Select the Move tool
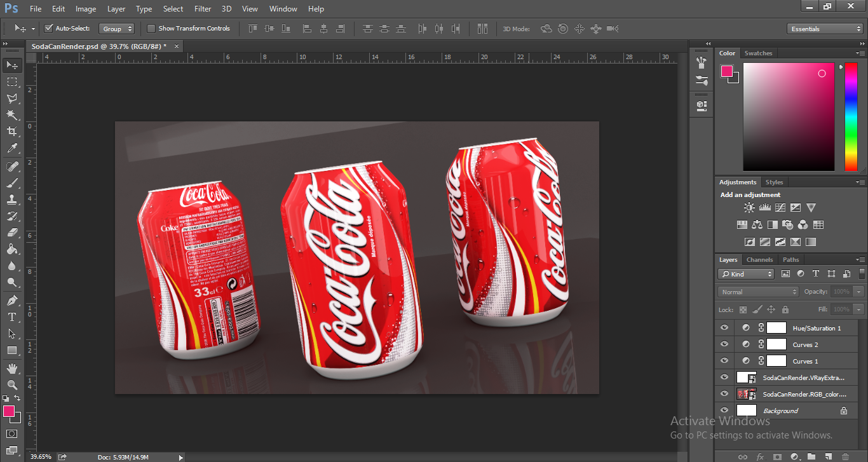868x462 pixels. click(12, 65)
